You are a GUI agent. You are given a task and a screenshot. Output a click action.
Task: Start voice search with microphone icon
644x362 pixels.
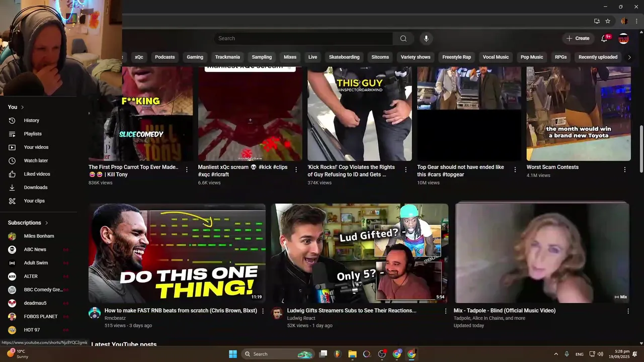426,38
